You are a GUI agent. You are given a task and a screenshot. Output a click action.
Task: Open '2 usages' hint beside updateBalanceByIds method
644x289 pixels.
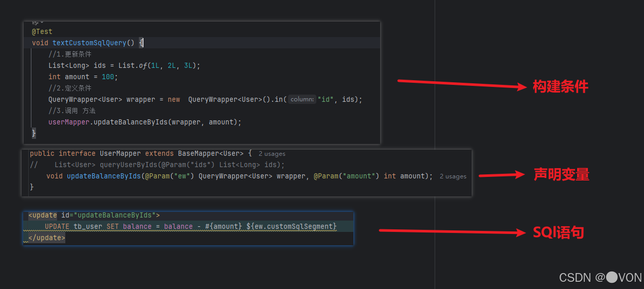pos(453,176)
